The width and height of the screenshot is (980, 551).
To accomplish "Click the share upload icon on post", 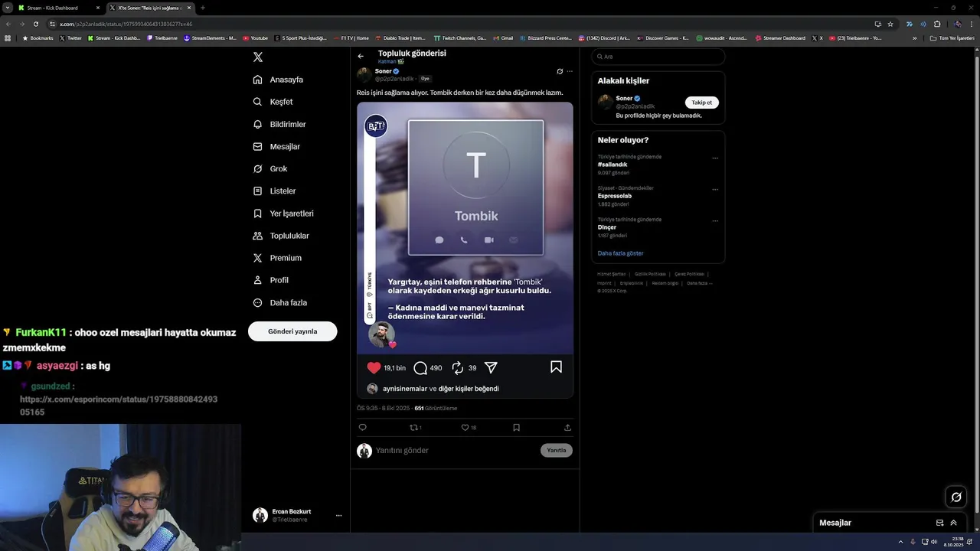I will (567, 428).
